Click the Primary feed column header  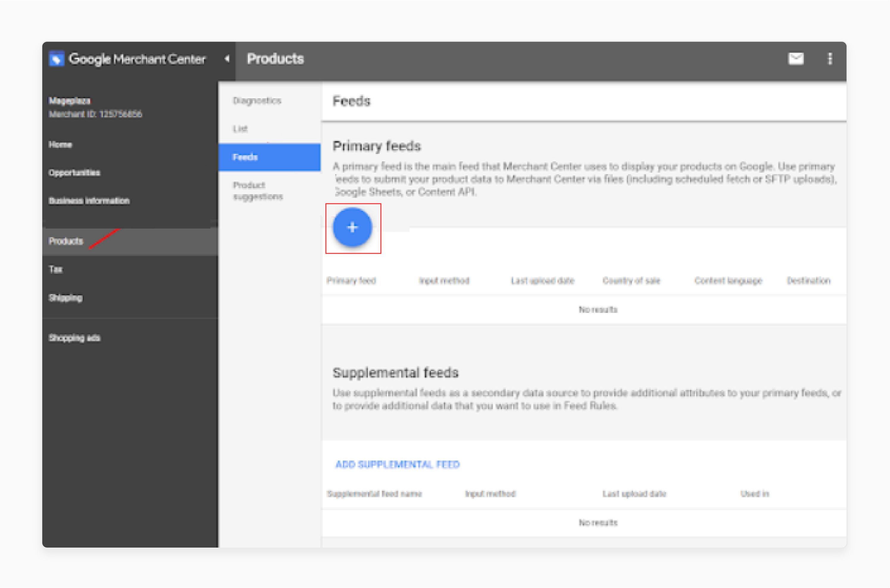[351, 280]
